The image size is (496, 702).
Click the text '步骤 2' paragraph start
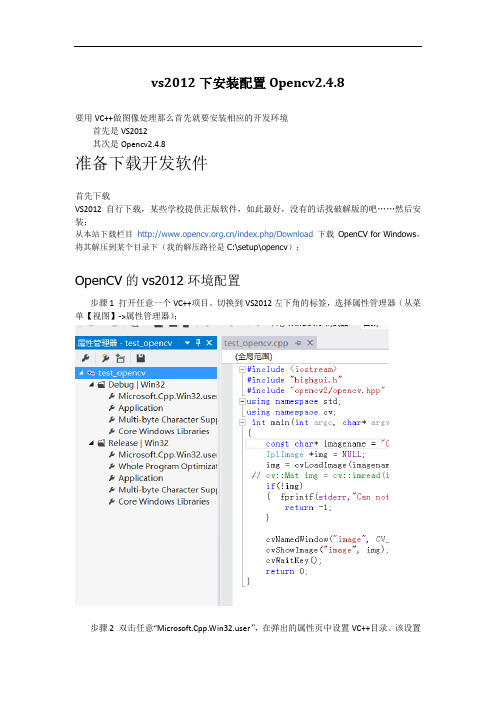click(102, 628)
